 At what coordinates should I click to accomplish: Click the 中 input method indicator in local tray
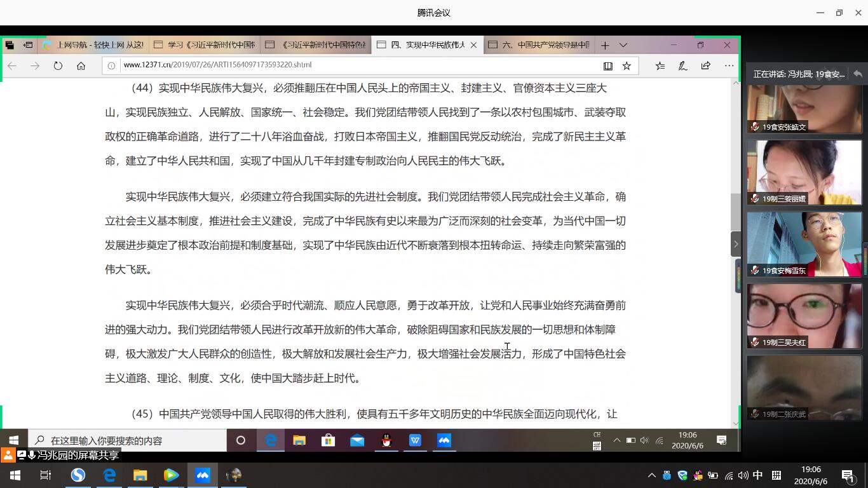pos(757,475)
